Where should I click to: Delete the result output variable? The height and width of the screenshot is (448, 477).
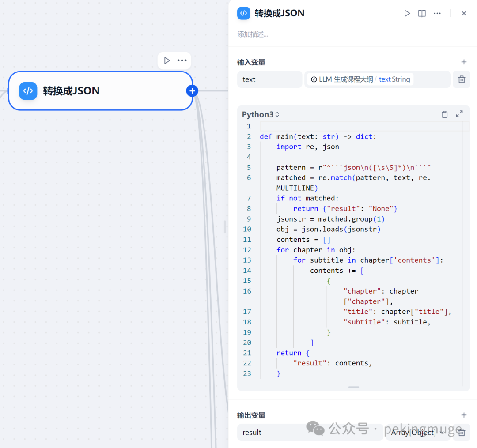tap(462, 433)
